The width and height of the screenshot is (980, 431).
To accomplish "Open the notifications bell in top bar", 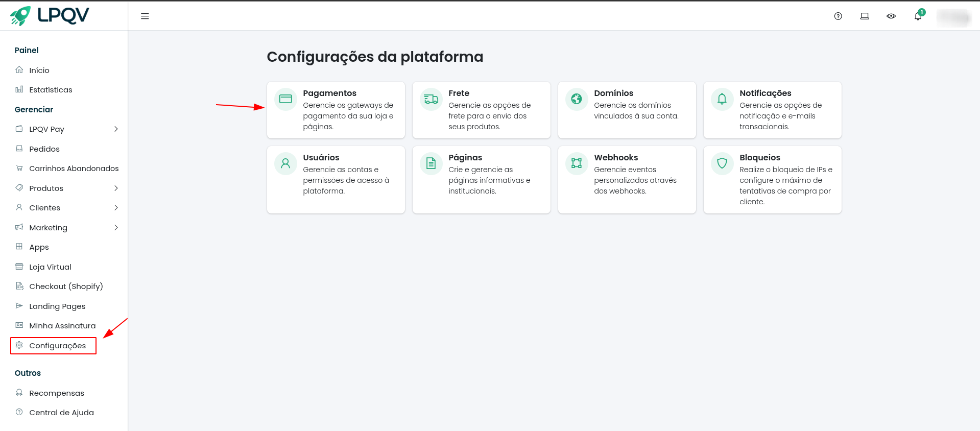I will [918, 16].
